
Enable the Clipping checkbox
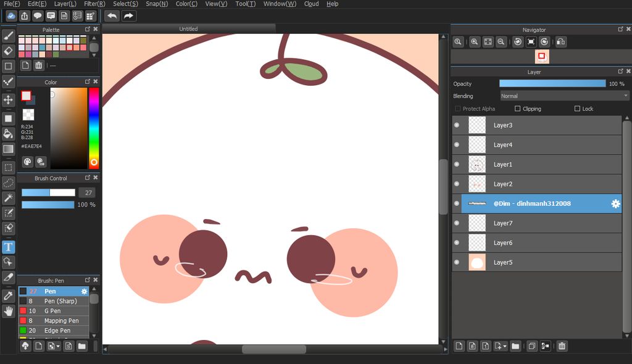pos(518,109)
